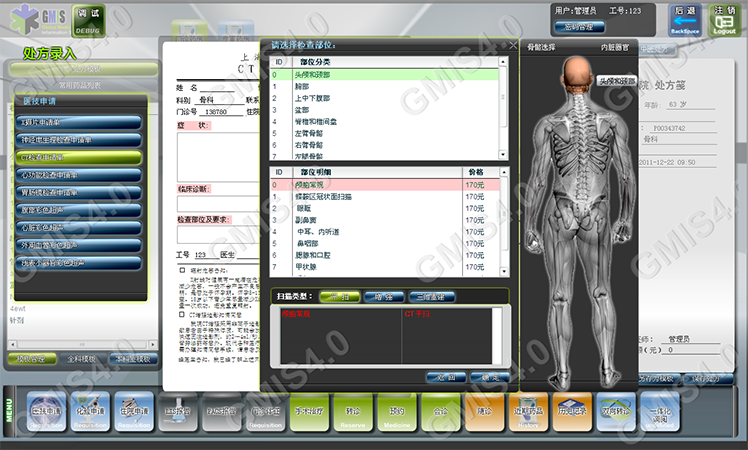Select 外周血管彩色超声 entry

click(x=79, y=245)
